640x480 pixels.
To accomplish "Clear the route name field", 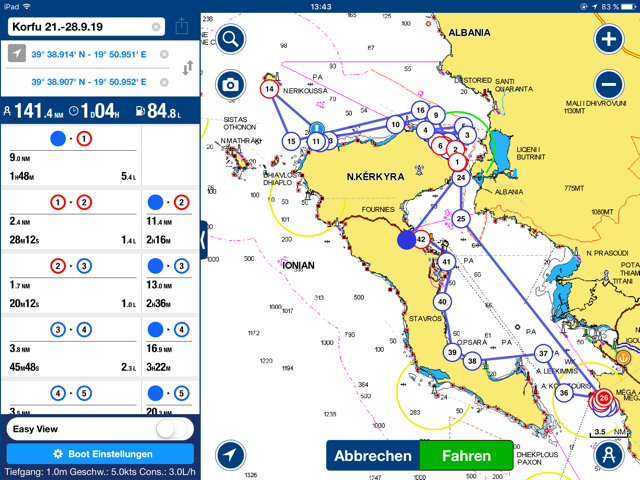I will 156,27.
